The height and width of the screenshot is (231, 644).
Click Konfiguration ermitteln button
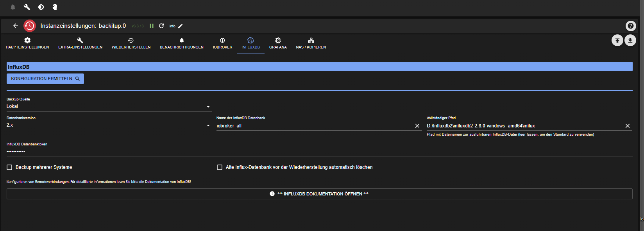click(45, 79)
